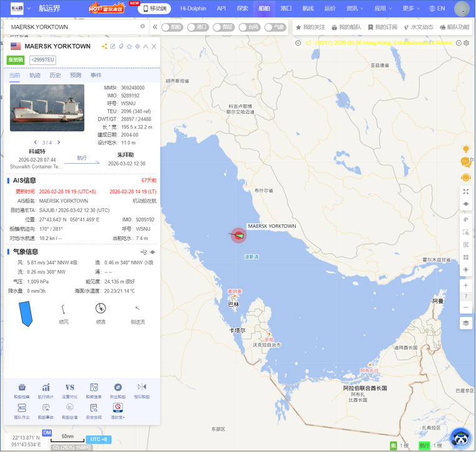This screenshot has width=476, height=452.
Task: Open the ship schedule information icon
Action: [x=94, y=388]
